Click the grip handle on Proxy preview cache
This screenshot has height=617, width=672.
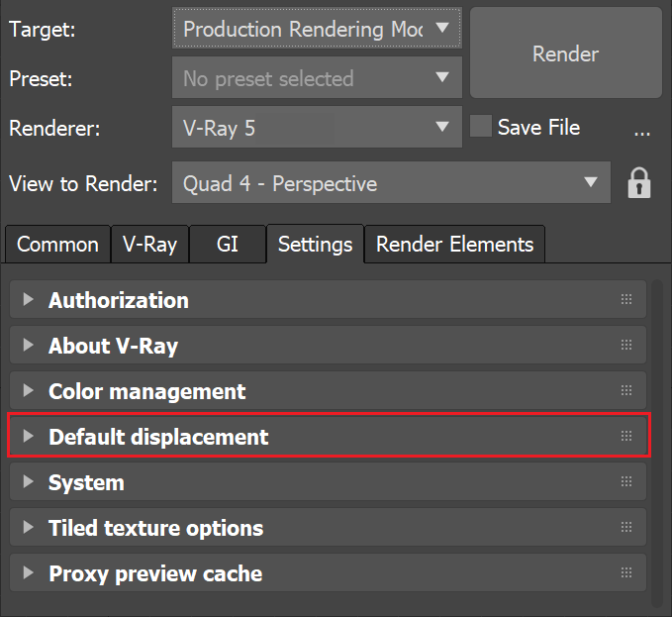pos(625,573)
